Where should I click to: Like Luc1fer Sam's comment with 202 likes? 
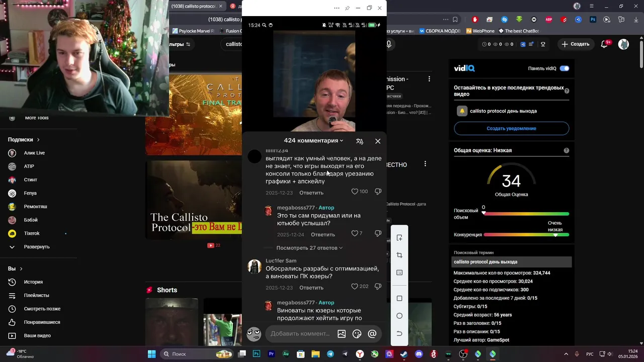tap(354, 286)
